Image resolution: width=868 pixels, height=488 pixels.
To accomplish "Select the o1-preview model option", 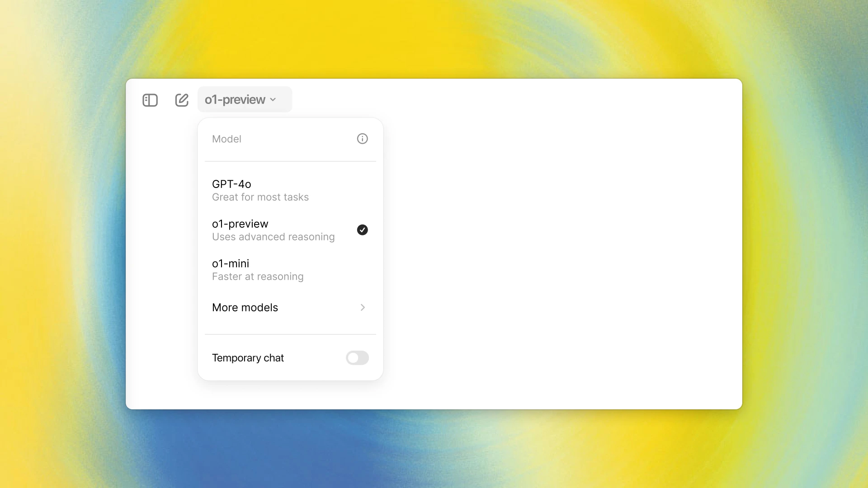I will pos(289,230).
